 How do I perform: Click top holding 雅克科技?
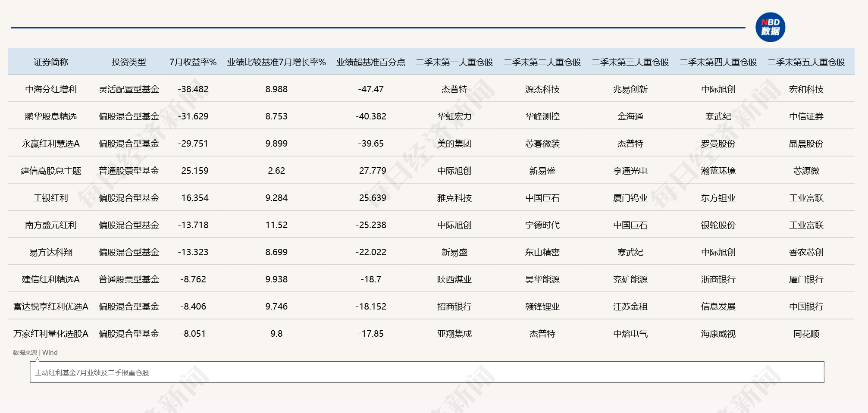click(x=454, y=198)
